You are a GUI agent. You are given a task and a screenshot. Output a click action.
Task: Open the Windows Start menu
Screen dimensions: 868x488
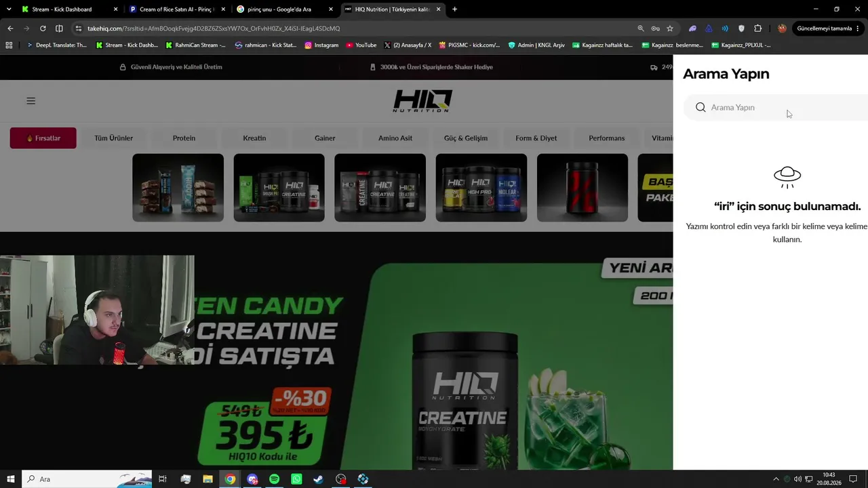10,479
